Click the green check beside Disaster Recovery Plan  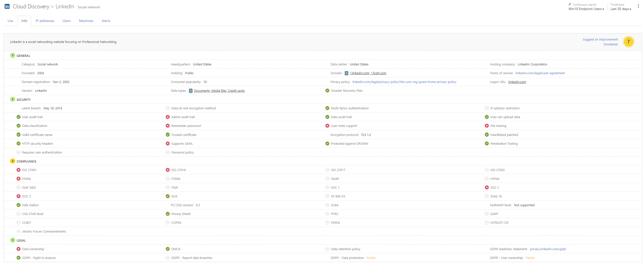(327, 91)
